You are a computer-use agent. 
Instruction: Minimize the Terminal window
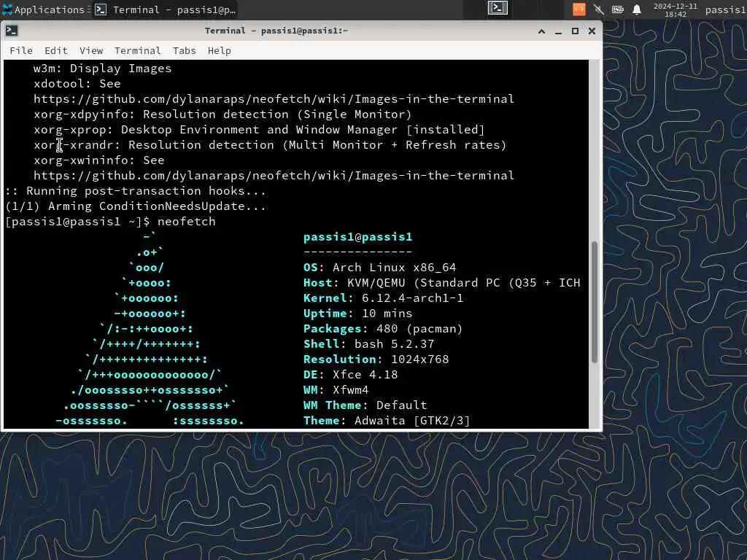pyautogui.click(x=558, y=31)
